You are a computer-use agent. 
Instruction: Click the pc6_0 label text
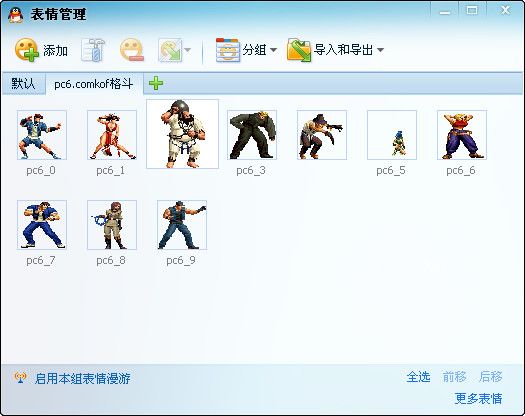pyautogui.click(x=41, y=170)
